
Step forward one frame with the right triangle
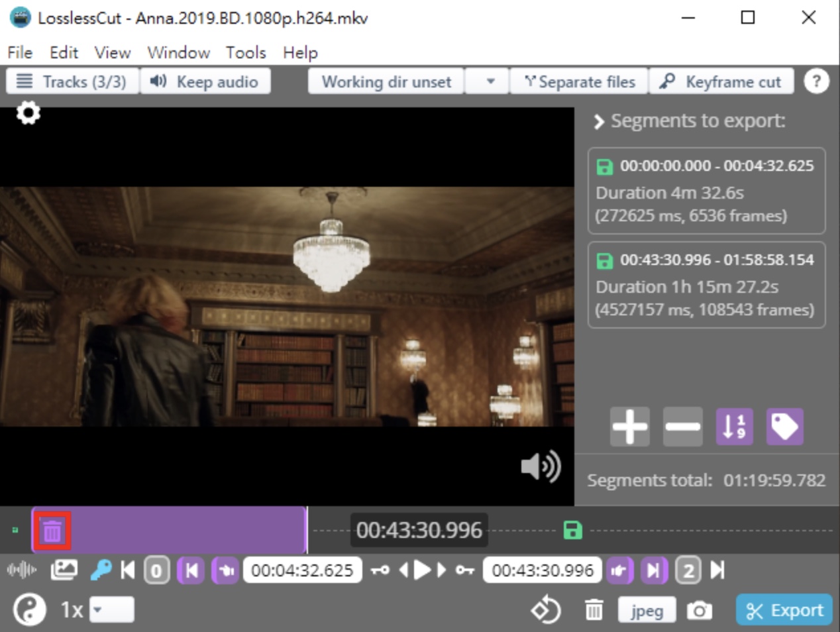[441, 570]
